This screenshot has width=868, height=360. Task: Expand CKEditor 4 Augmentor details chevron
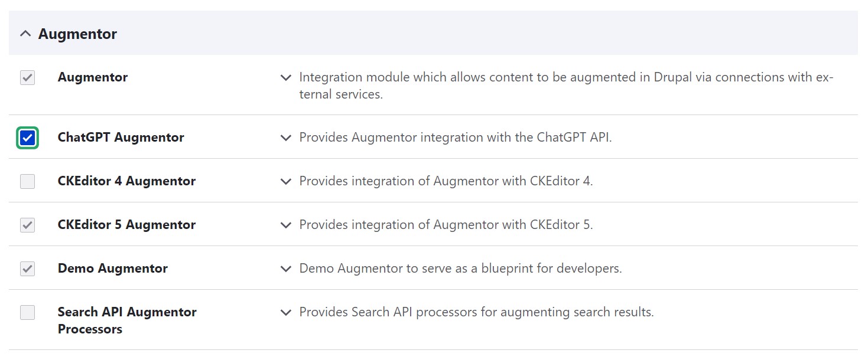[286, 181]
